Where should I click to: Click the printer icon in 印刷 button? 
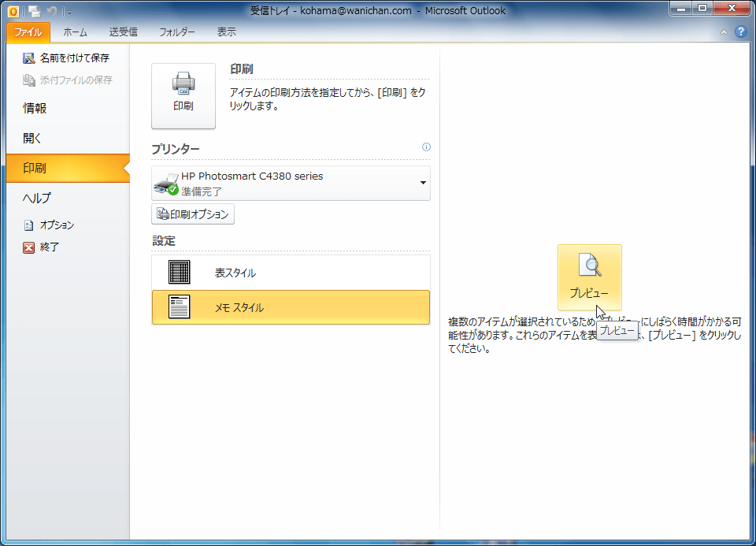(x=183, y=84)
